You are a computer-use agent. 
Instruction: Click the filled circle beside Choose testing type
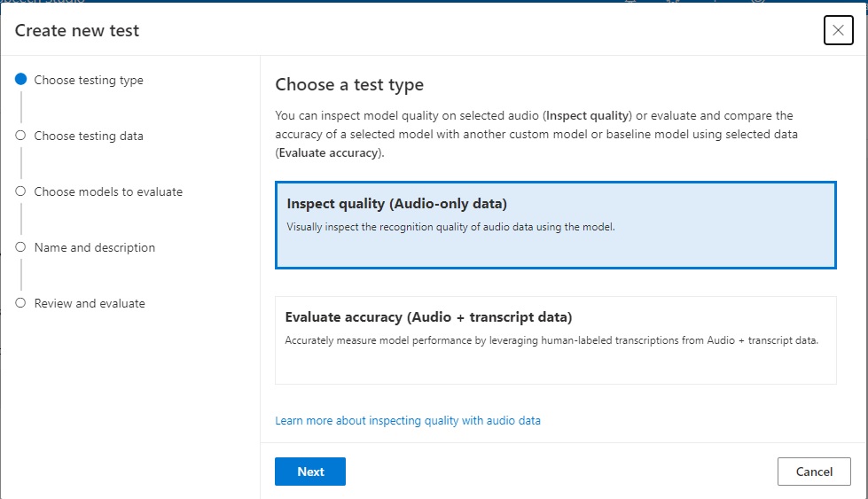20,80
